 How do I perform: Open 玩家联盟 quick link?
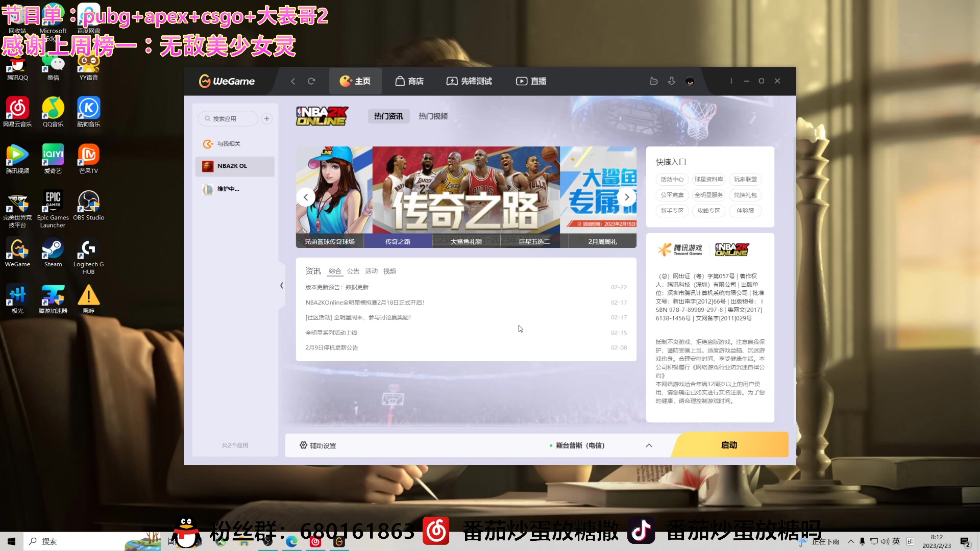click(745, 180)
